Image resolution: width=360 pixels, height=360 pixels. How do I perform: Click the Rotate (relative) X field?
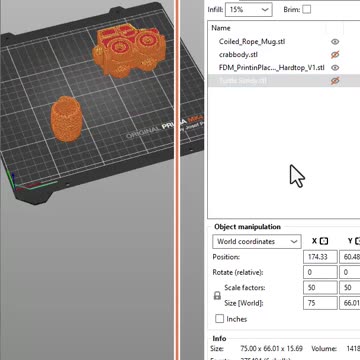320,272
